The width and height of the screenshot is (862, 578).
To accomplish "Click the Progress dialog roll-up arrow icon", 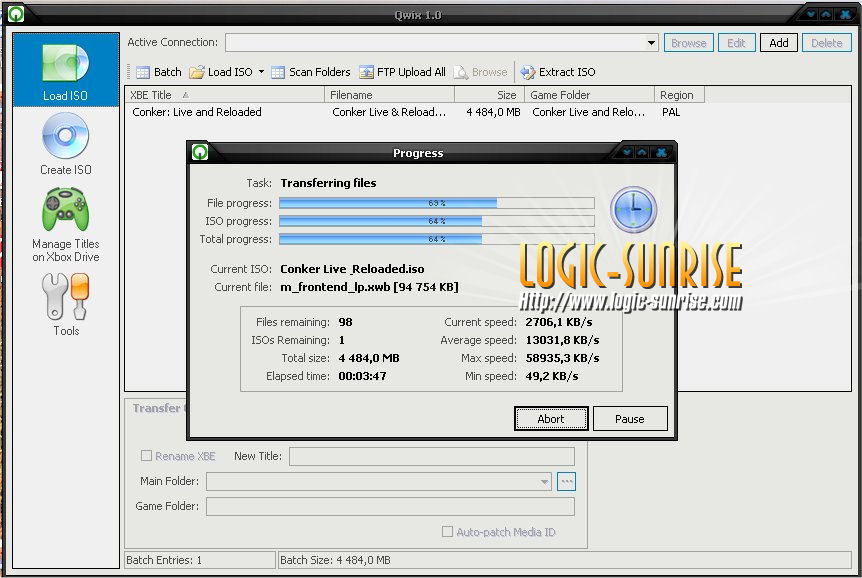I will pyautogui.click(x=642, y=152).
